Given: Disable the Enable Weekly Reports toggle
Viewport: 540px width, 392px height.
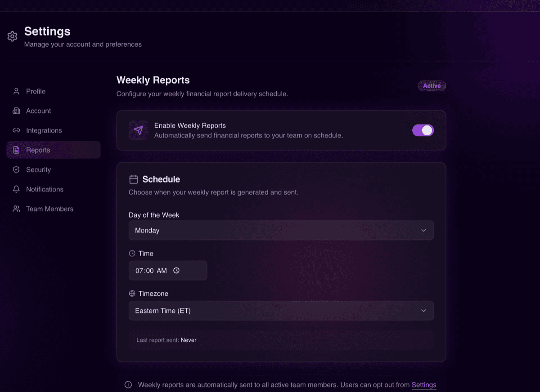Looking at the screenshot, I should [423, 130].
